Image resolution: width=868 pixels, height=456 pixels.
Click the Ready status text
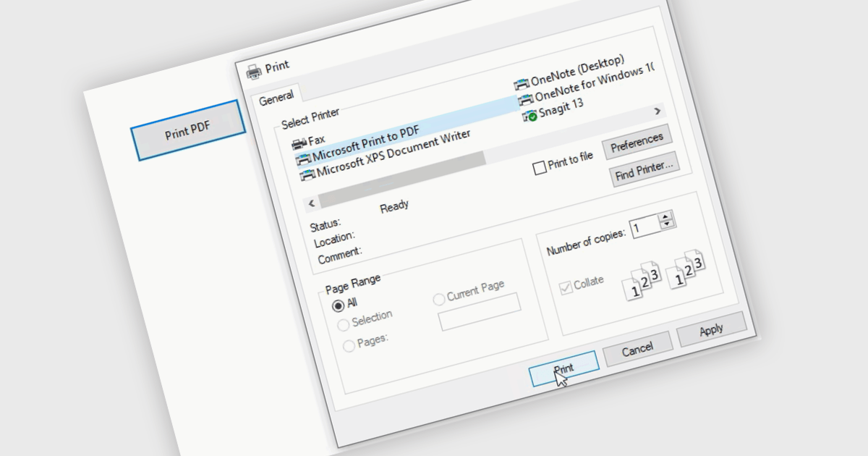tap(394, 206)
